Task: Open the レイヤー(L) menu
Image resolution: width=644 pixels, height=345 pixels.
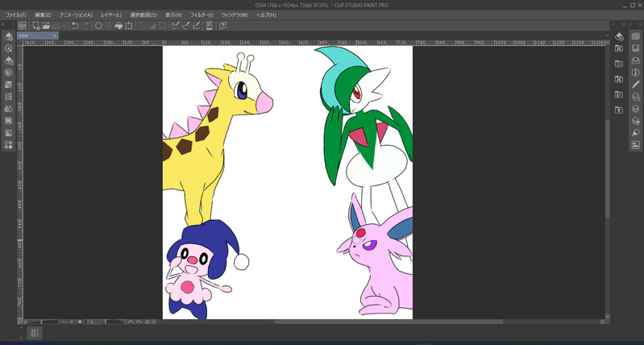Action: tap(111, 15)
